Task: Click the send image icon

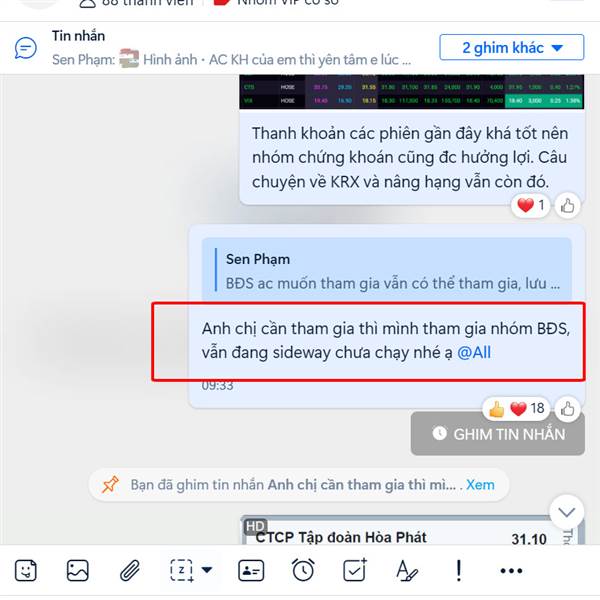Action: pos(78,571)
